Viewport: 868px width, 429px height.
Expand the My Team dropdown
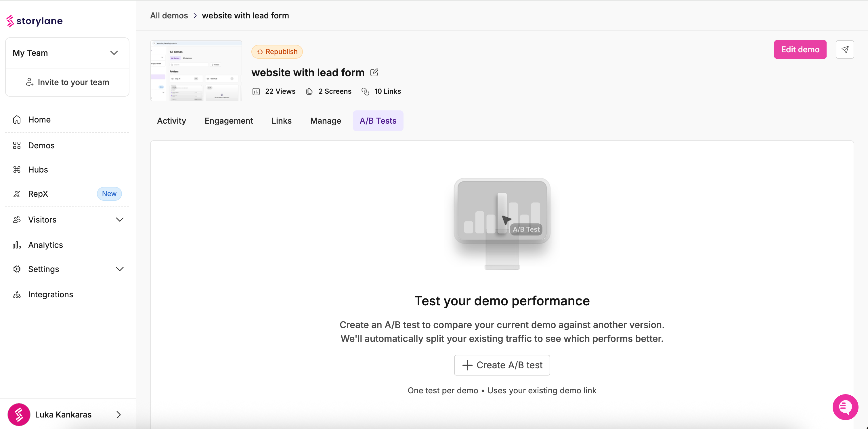tap(67, 53)
